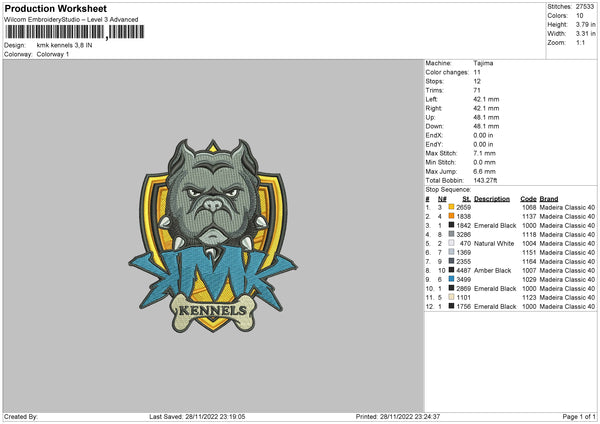Screen dimensions: 600x424
Task: Click the 'Colorway 1' value
Action: coord(53,54)
